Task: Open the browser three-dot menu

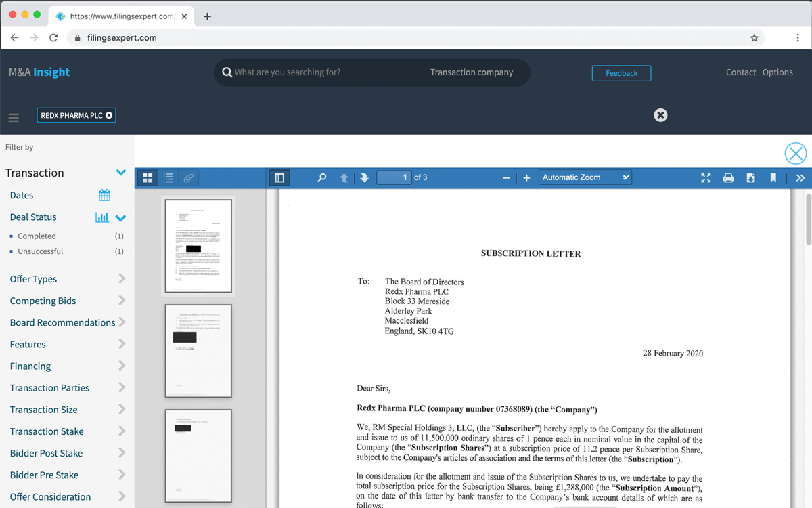Action: (x=798, y=38)
